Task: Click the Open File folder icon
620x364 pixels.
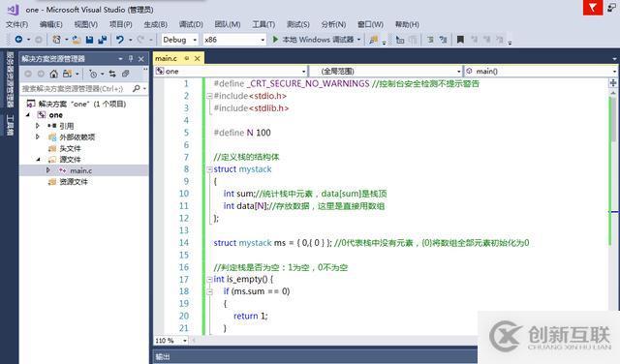Action: 77,40
